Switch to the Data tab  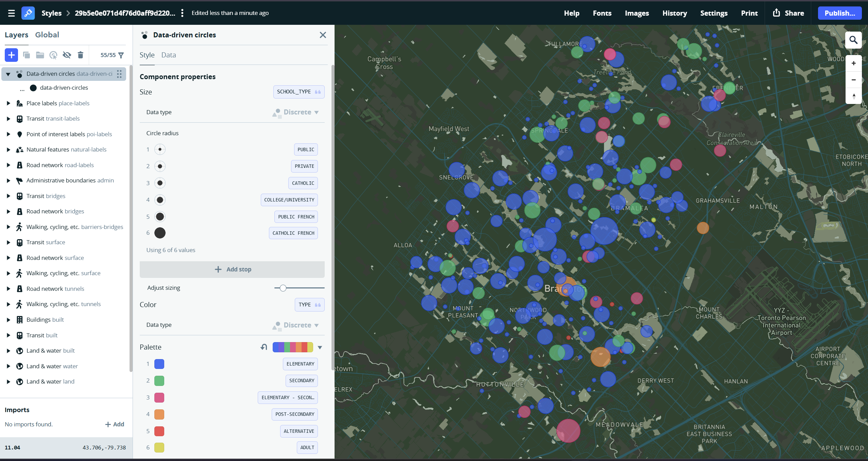click(x=169, y=55)
